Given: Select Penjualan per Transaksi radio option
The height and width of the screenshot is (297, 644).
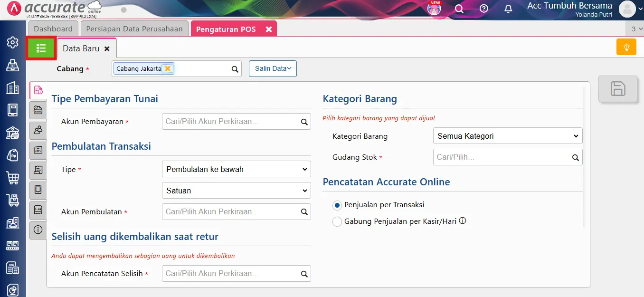Looking at the screenshot, I should (x=337, y=205).
